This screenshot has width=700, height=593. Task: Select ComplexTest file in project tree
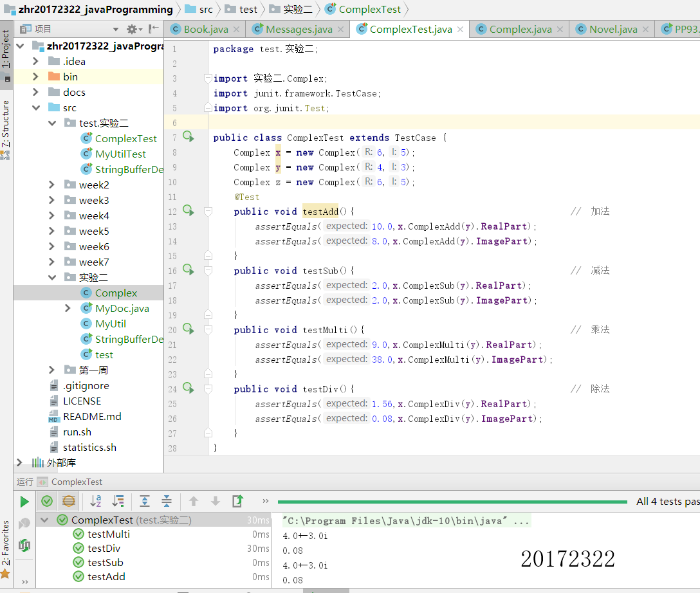[119, 138]
